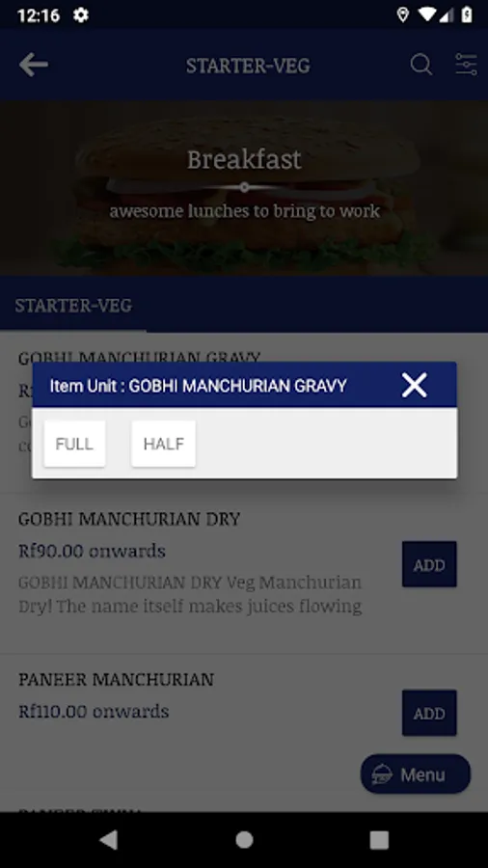488x868 pixels.
Task: Tap the Android home circle button
Action: 244,840
